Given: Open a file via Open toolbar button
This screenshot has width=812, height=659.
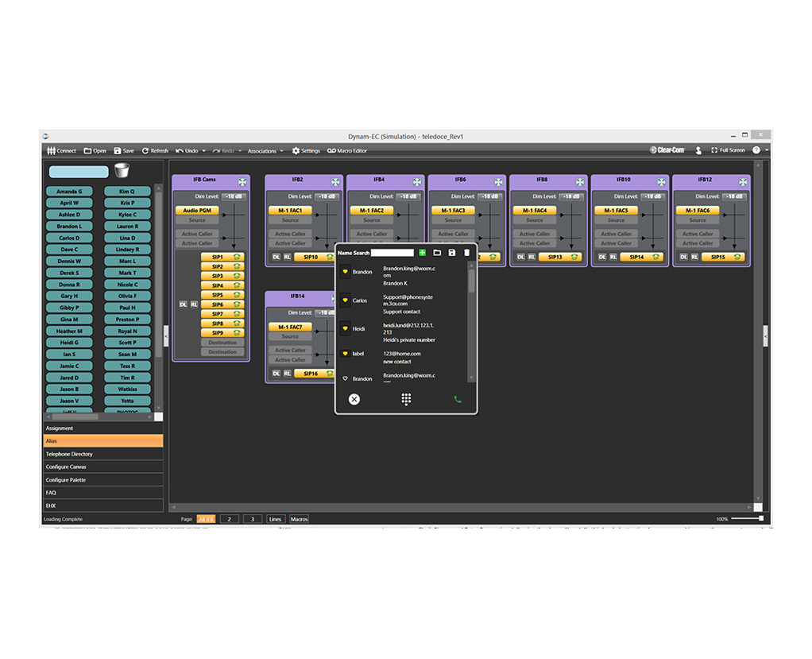Looking at the screenshot, I should 95,151.
